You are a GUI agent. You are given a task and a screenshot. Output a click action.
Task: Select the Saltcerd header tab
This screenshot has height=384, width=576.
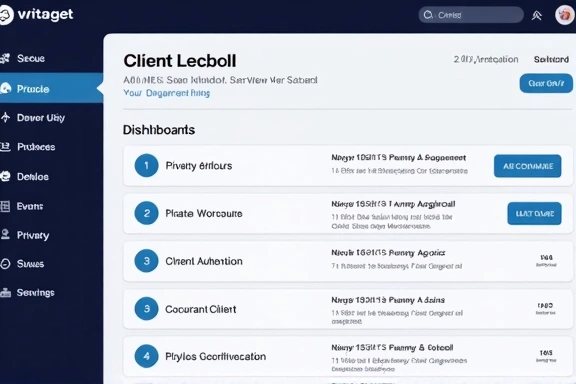tap(551, 59)
